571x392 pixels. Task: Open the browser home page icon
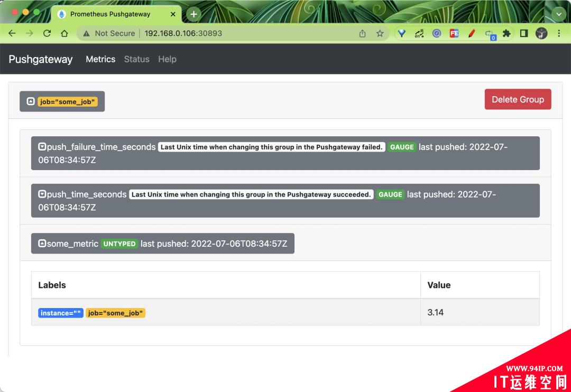click(65, 33)
